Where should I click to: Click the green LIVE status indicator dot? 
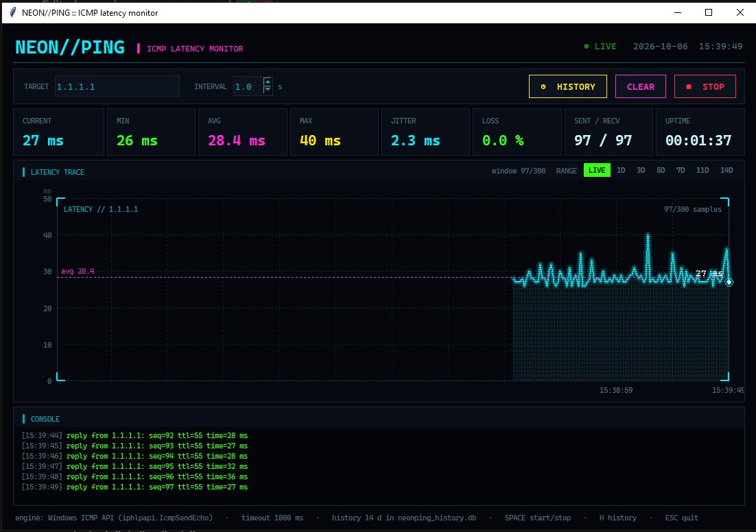tap(587, 46)
